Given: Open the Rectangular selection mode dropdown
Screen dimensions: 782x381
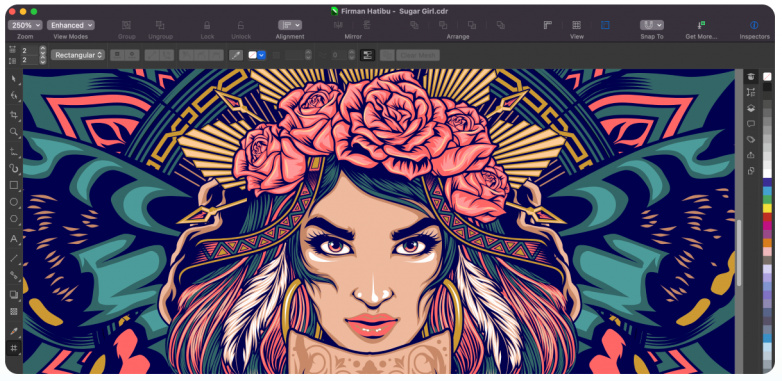Looking at the screenshot, I should tap(78, 55).
